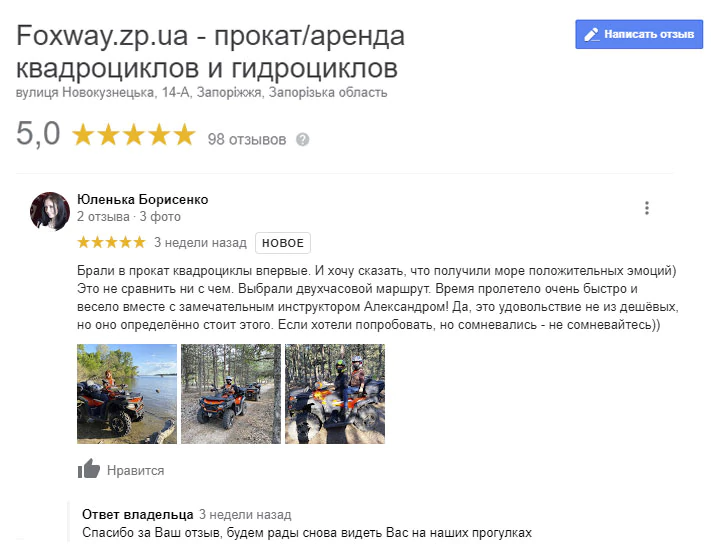719x554 pixels.
Task: Open the quad bike by river photo
Action: coord(127,394)
